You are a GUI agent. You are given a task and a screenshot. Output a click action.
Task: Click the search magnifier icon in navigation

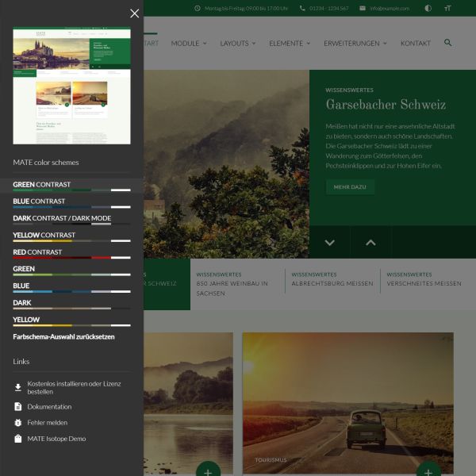tap(447, 43)
